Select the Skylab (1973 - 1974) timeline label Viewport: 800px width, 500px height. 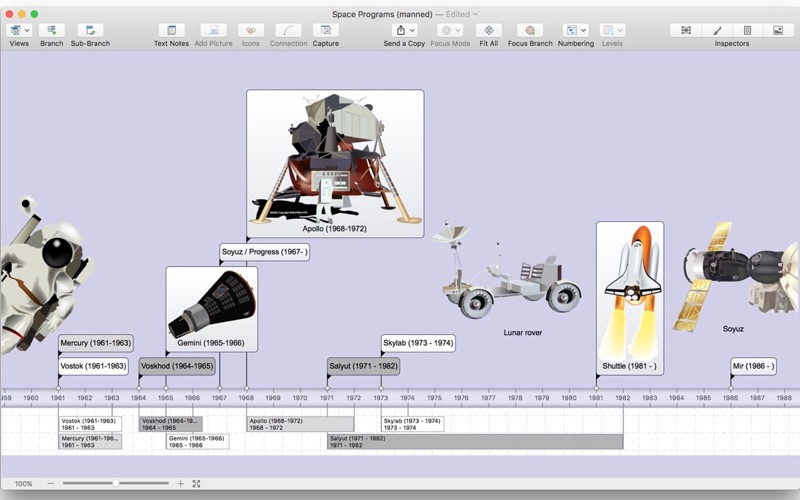pyautogui.click(x=418, y=343)
